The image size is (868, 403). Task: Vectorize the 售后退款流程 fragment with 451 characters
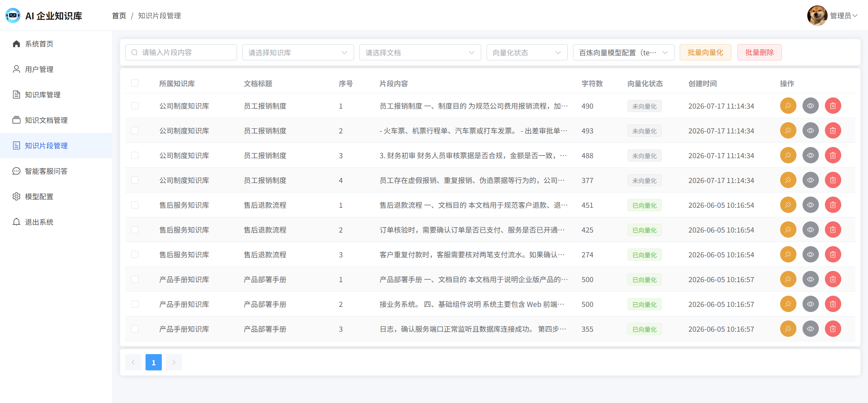pyautogui.click(x=788, y=205)
